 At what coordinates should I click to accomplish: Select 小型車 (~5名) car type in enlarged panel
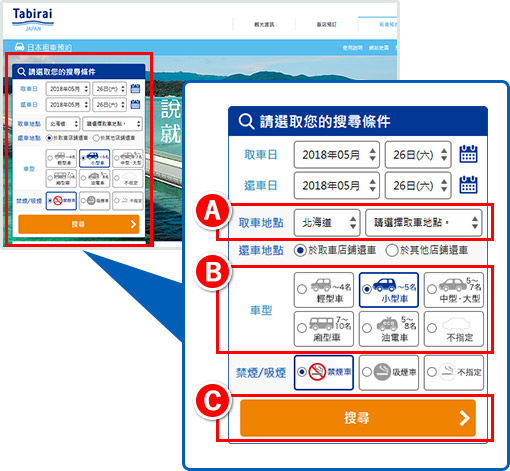point(389,290)
